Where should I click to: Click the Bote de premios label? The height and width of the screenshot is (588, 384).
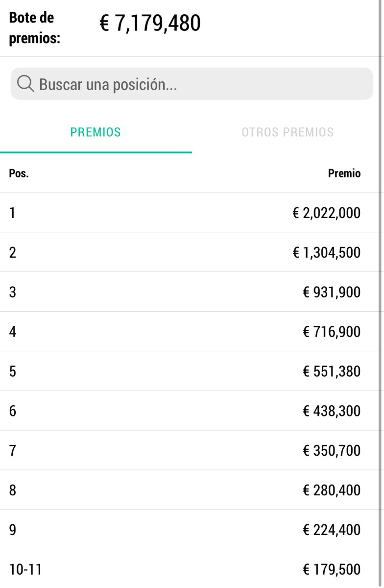point(34,28)
